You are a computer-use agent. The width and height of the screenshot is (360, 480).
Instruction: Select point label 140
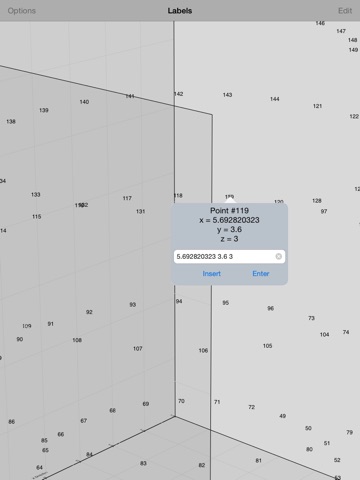(x=84, y=102)
